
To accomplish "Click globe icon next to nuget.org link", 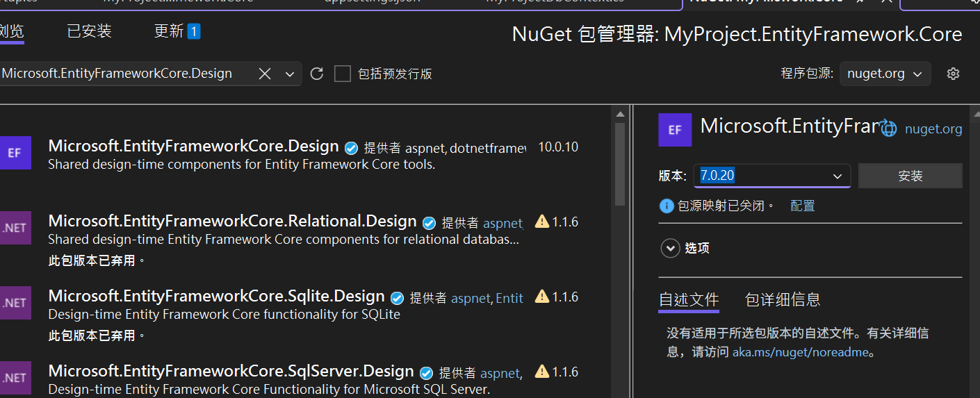I will [x=888, y=128].
